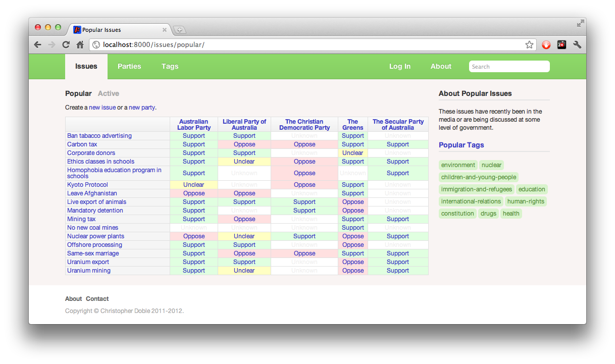Open The Greens column header
The width and height of the screenshot is (615, 364).
coord(353,125)
